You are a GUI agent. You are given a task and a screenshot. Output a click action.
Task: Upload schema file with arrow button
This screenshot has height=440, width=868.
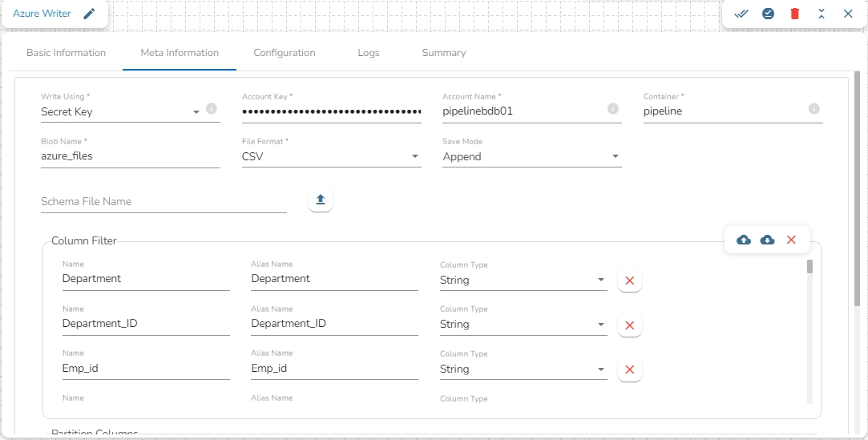[x=321, y=200]
